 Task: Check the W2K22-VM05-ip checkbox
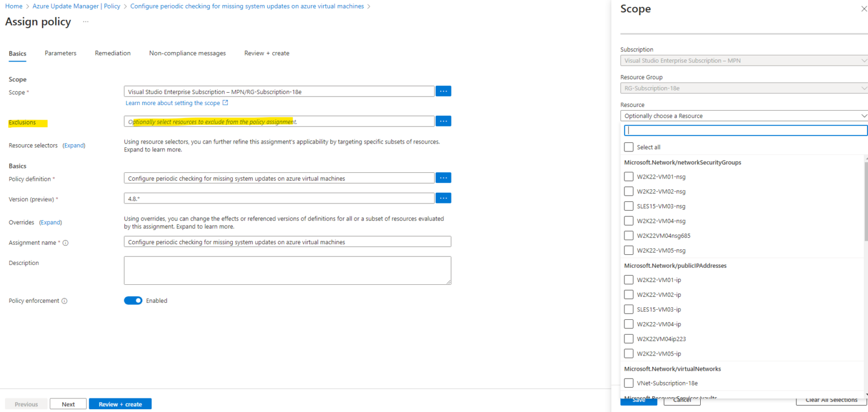pyautogui.click(x=628, y=353)
